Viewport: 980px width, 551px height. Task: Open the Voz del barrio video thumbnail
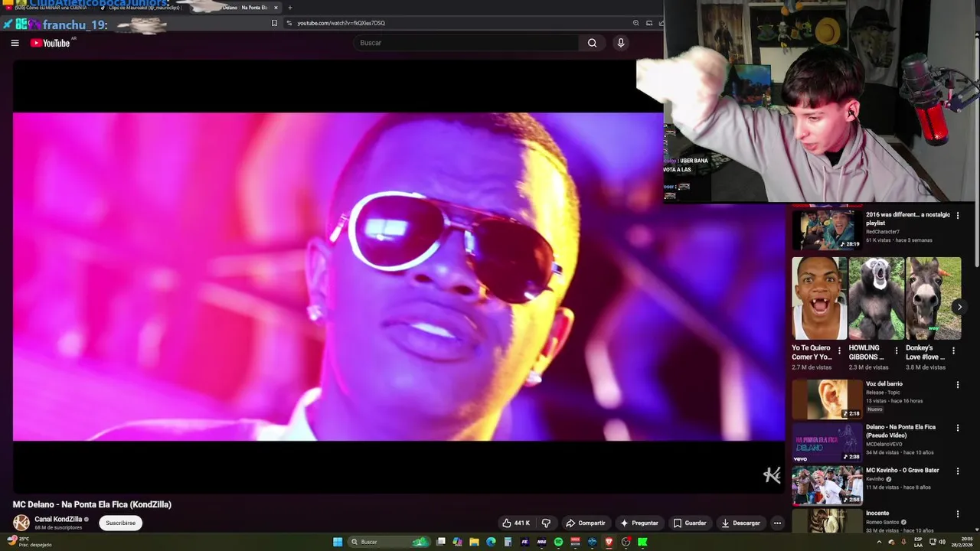(827, 399)
